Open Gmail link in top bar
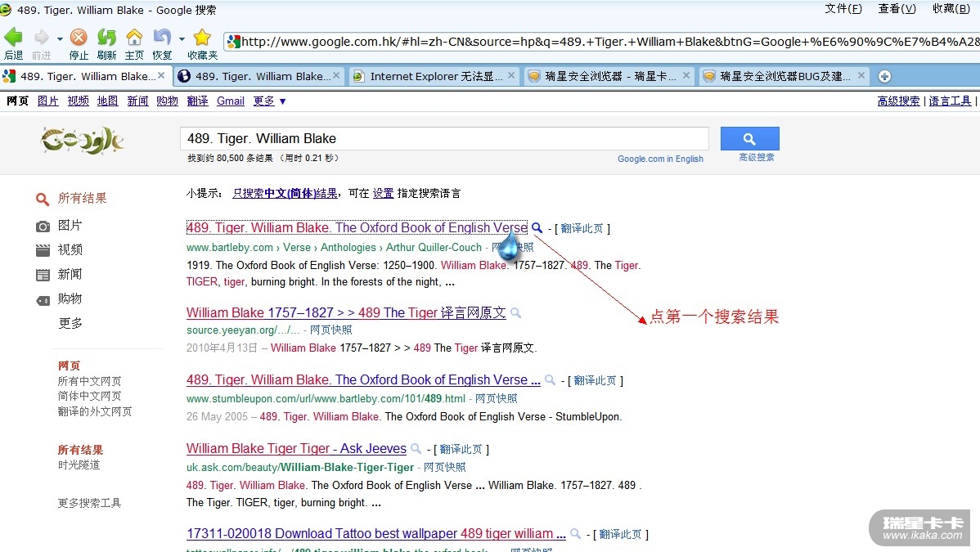Image resolution: width=980 pixels, height=552 pixels. click(x=231, y=101)
